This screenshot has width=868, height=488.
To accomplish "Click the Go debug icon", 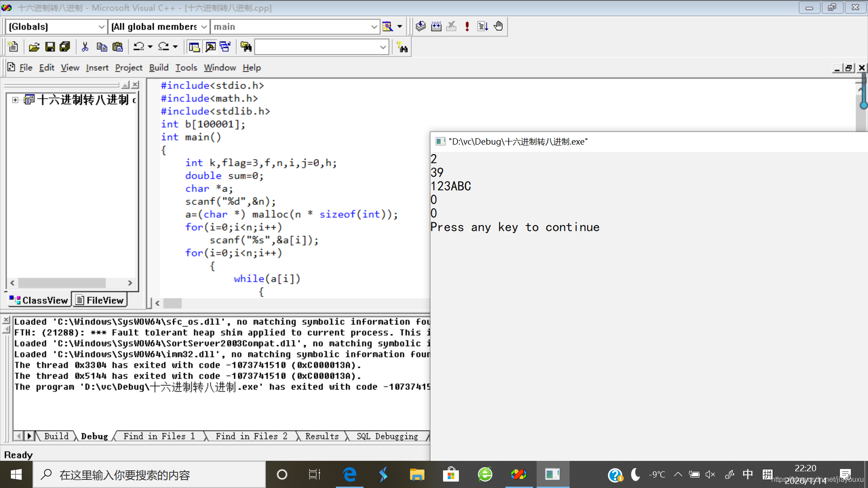I will (x=482, y=26).
